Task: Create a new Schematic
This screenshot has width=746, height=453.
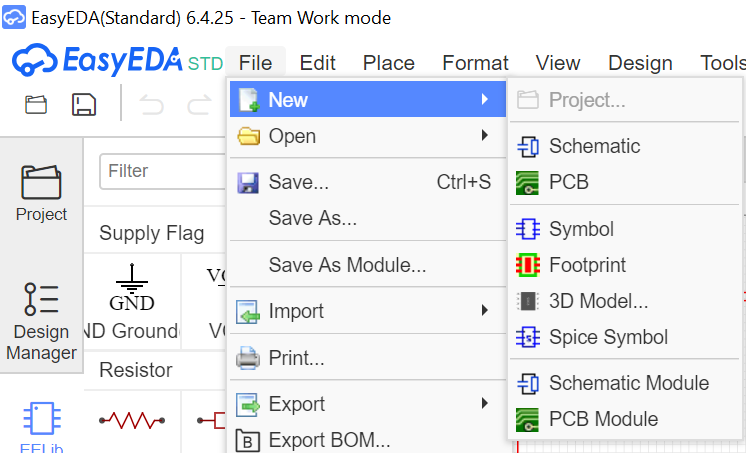Action: pyautogui.click(x=594, y=146)
